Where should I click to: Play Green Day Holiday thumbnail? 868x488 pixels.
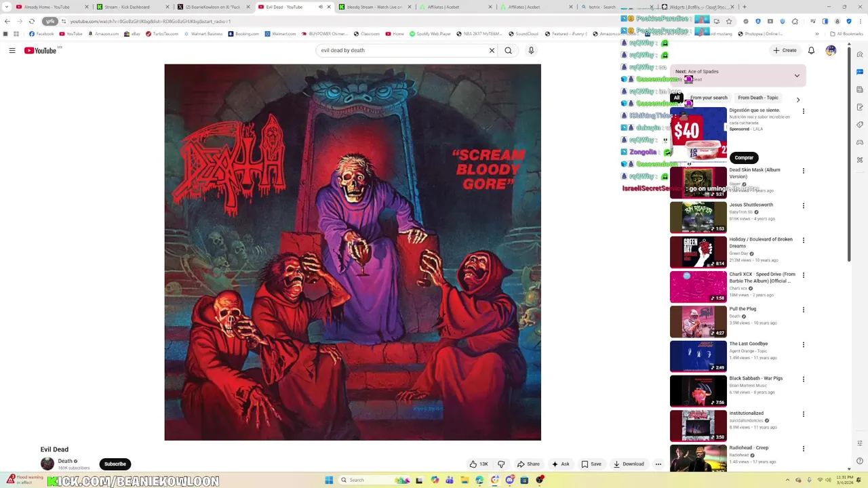[698, 252]
